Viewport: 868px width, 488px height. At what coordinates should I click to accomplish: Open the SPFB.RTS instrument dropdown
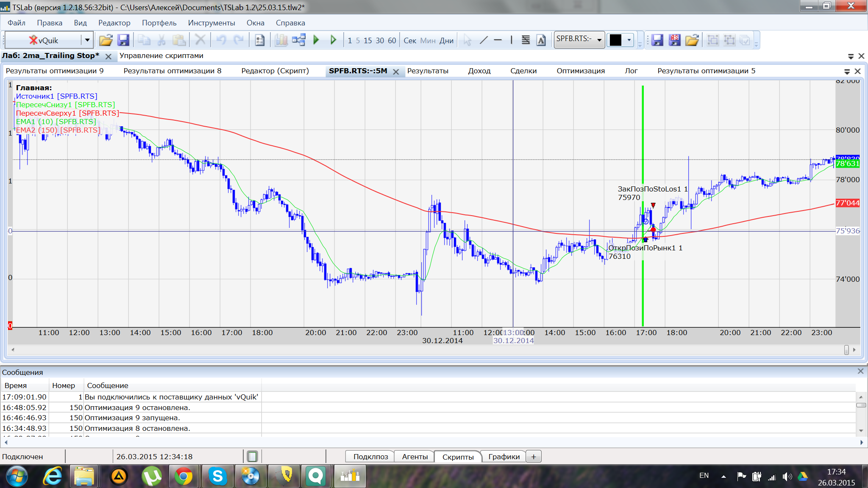pos(599,40)
